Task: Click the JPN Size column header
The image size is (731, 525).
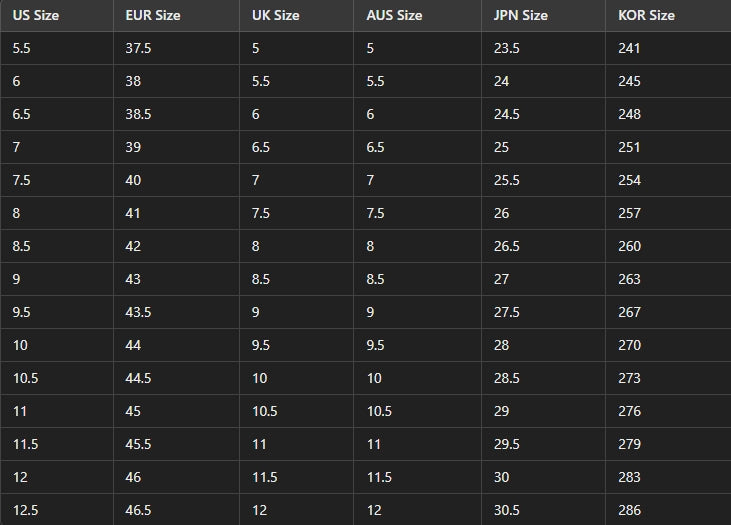Action: click(520, 15)
